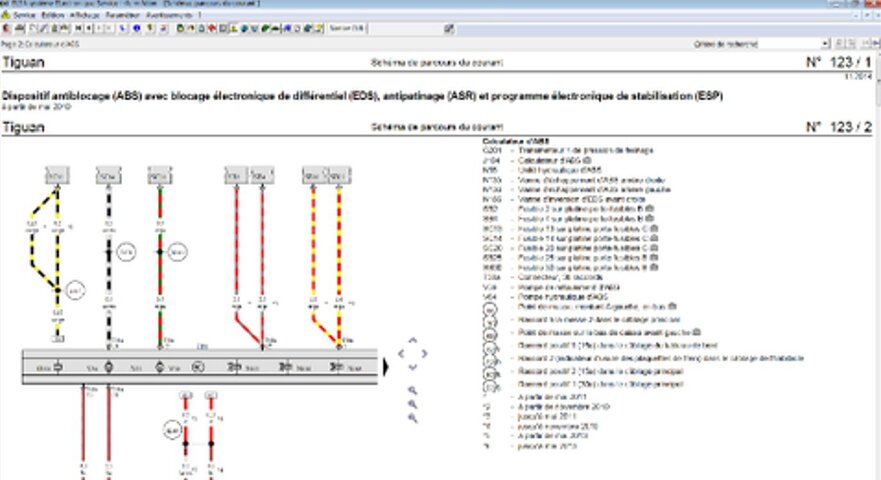Click the blue info circle toolbar icon
The image size is (881, 480).
coord(136,28)
